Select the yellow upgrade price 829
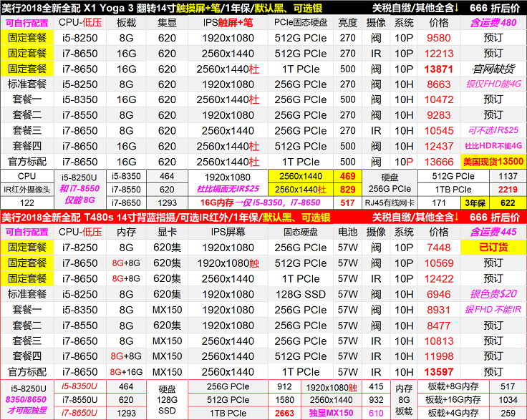 click(x=347, y=190)
